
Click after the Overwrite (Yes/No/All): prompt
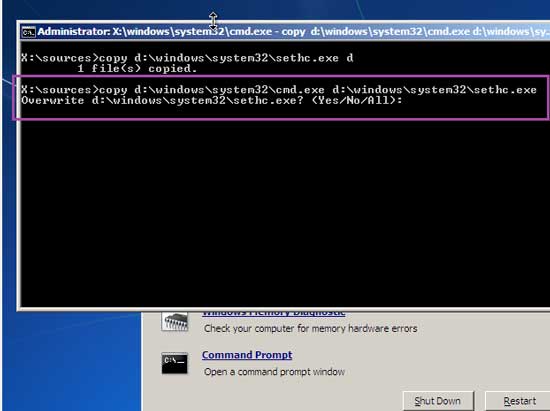tap(409, 101)
